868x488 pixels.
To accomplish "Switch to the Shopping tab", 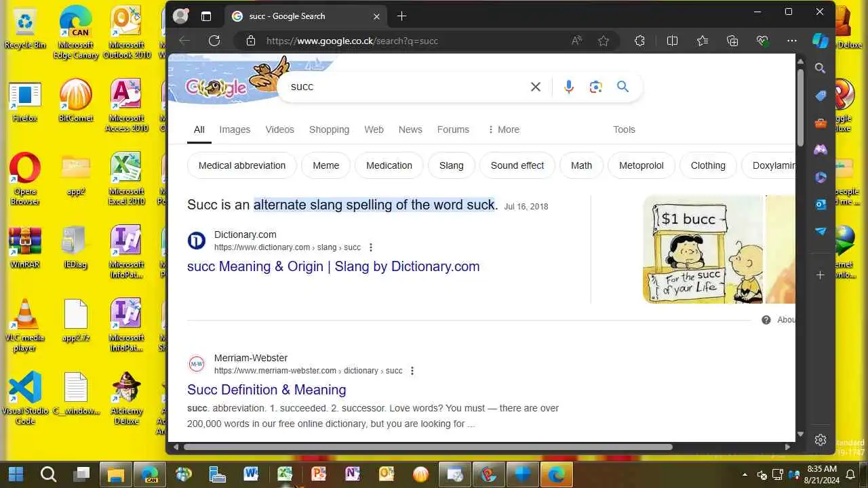I will coord(329,129).
